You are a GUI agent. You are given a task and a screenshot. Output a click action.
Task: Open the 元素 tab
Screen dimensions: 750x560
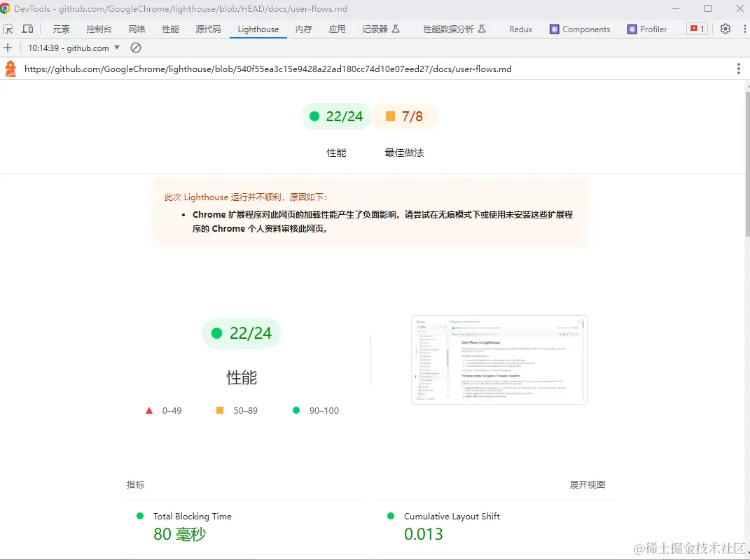[61, 29]
